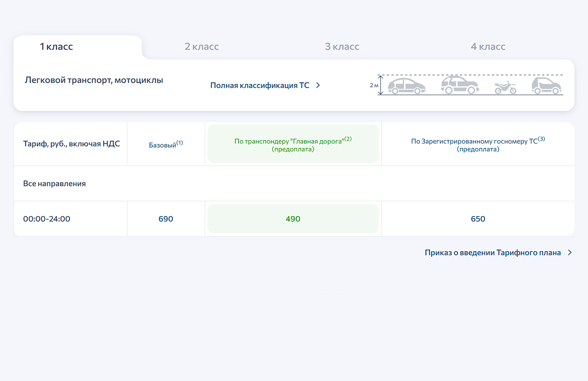Show the 4 класс tariff tab
588x381 pixels.
488,47
